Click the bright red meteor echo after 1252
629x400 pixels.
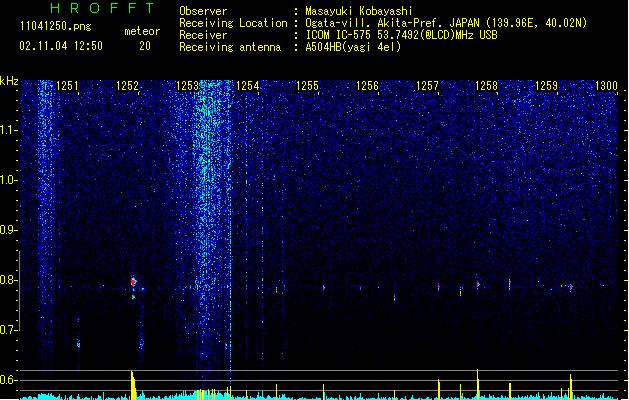[x=133, y=282]
